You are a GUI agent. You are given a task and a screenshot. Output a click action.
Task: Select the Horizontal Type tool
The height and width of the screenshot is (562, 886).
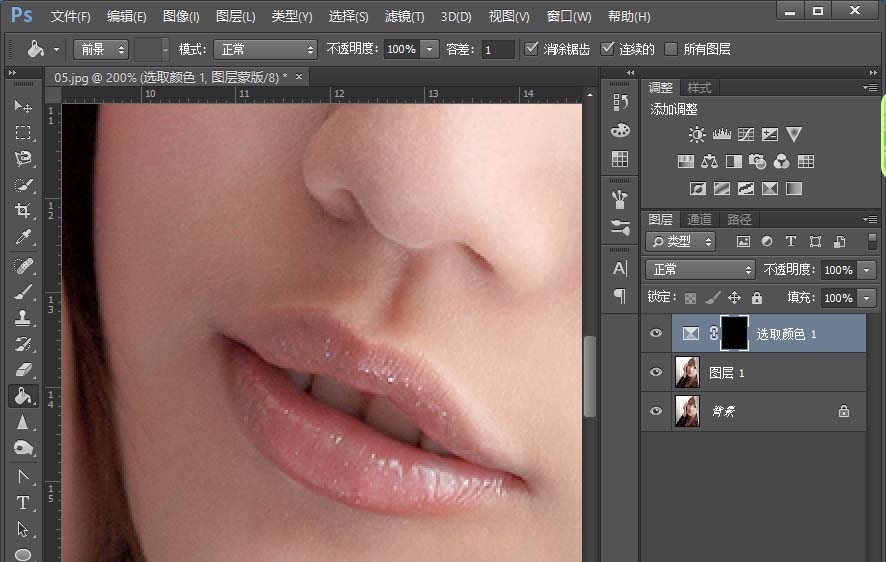22,503
